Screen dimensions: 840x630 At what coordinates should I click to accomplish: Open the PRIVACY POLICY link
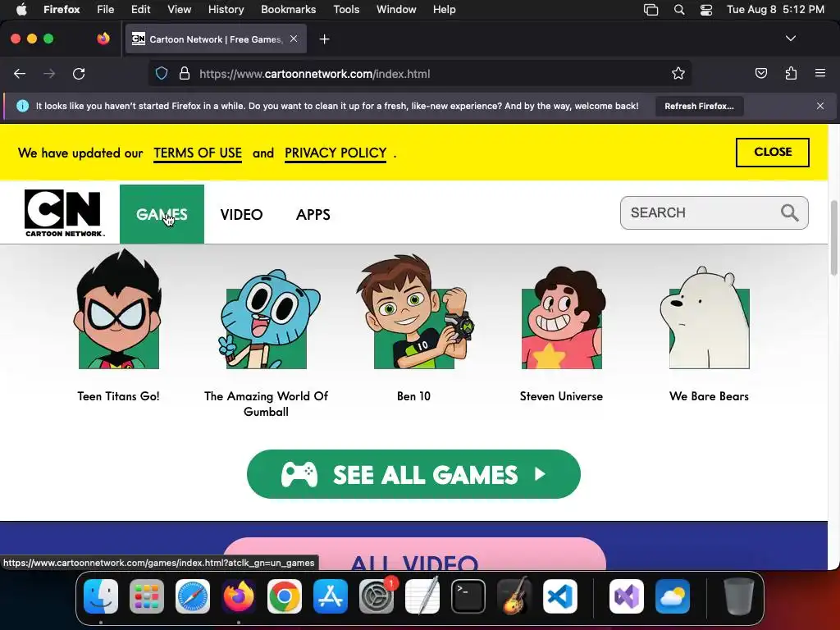tap(336, 153)
